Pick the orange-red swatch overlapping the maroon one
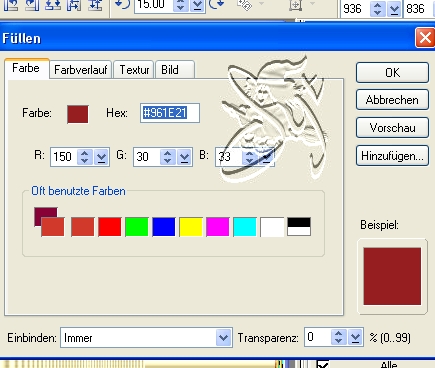 [53, 227]
